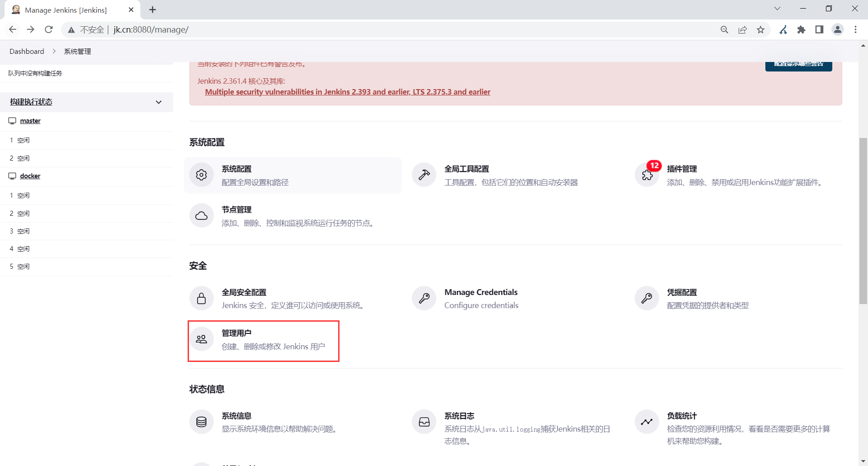The width and height of the screenshot is (868, 466).
Task: Open a new browser tab
Action: 153,10
